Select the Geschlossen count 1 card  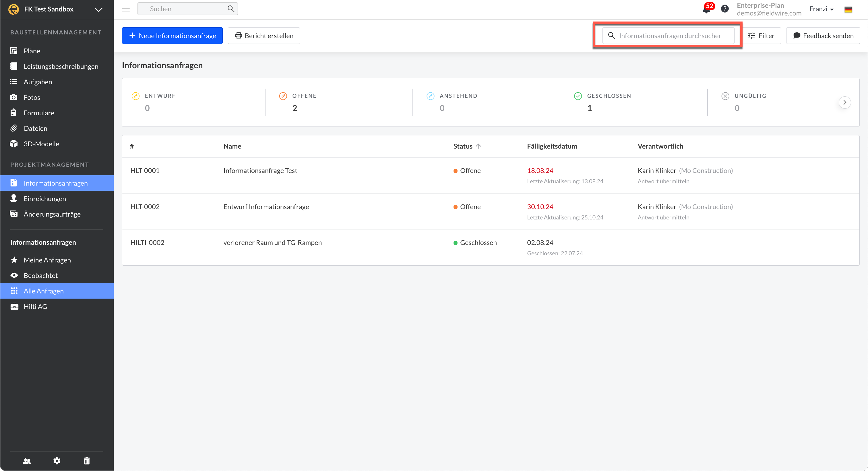coord(633,102)
